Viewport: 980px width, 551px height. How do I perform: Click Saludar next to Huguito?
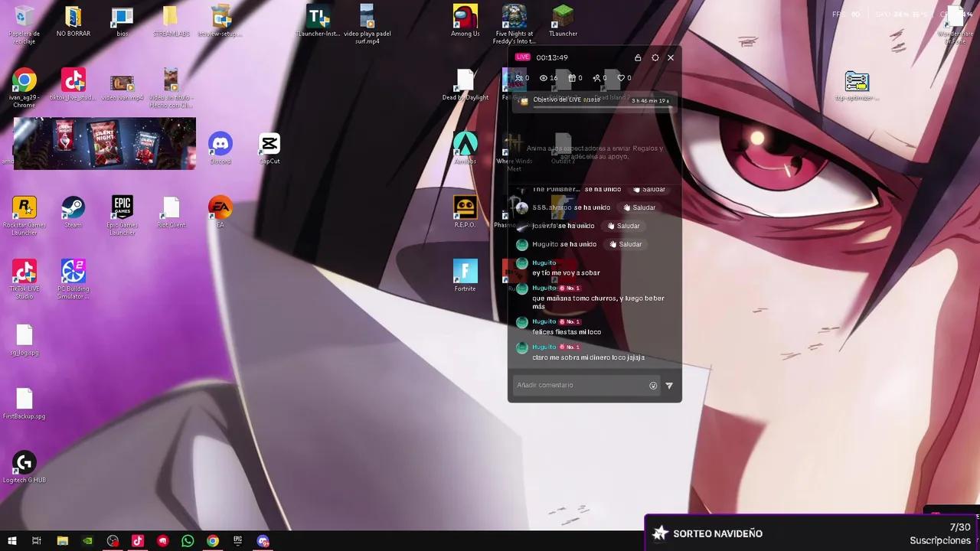pos(626,244)
